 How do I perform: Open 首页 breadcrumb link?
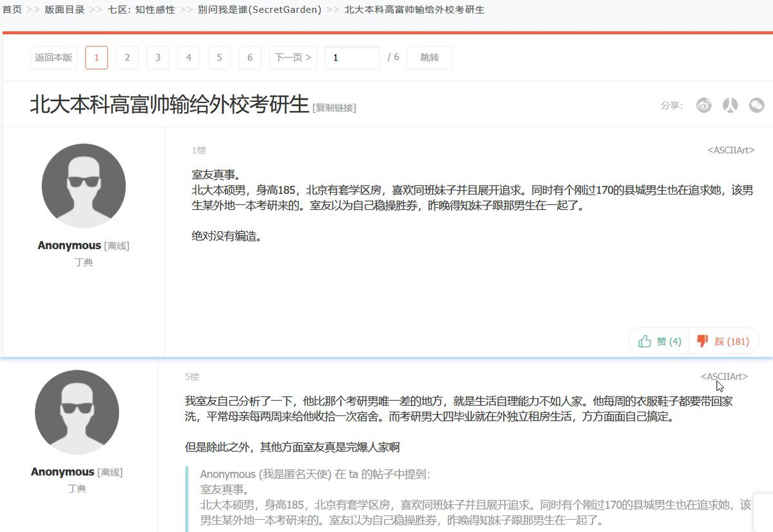tap(12, 10)
